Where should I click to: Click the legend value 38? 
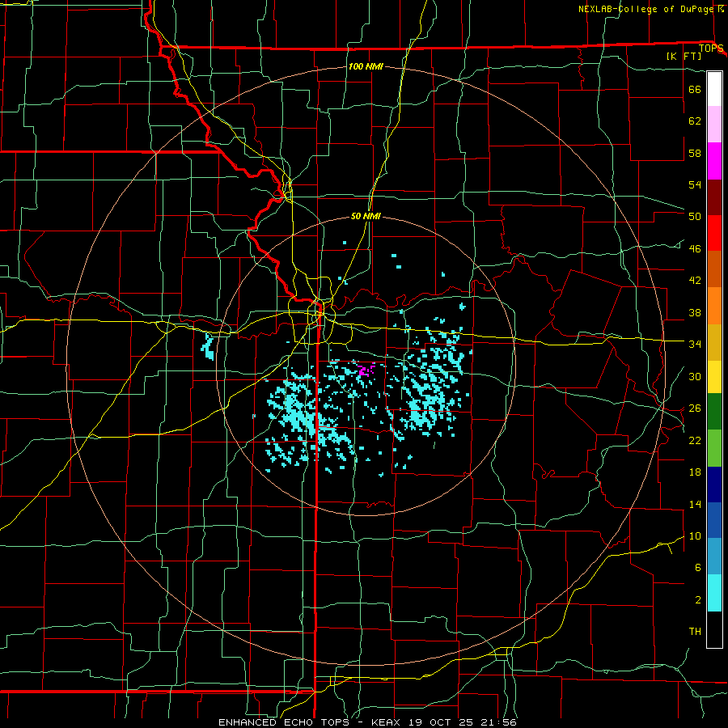[695, 312]
